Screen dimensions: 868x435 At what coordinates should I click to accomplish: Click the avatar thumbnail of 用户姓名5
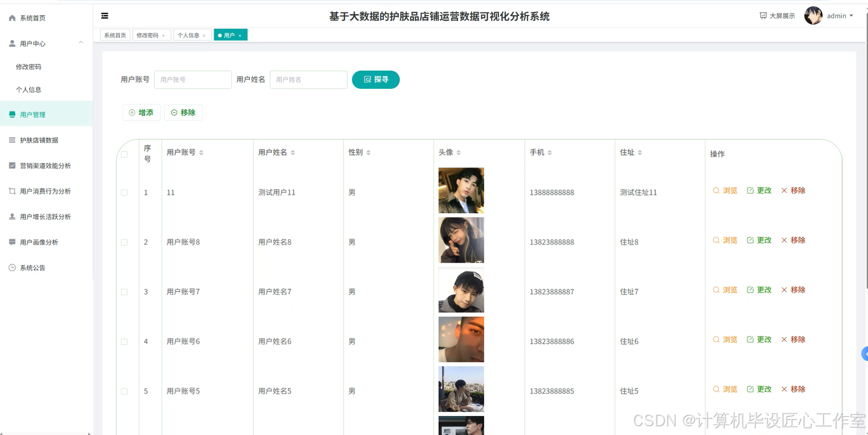pos(461,389)
